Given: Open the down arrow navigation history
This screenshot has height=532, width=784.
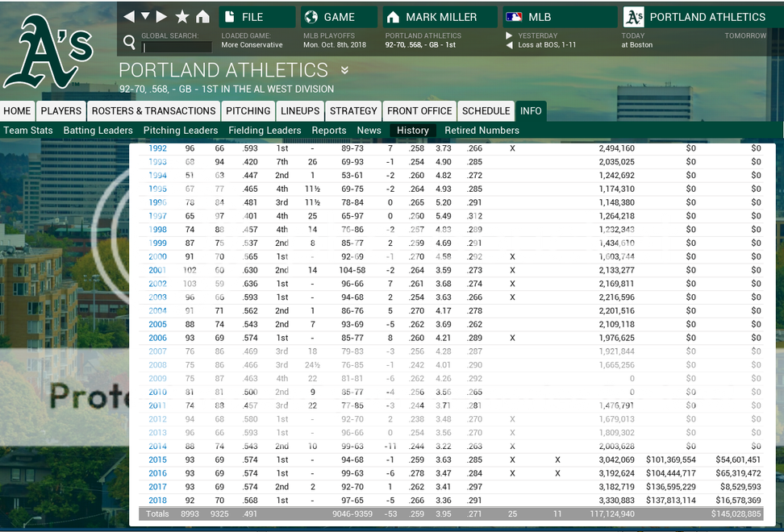Looking at the screenshot, I should coord(145,16).
